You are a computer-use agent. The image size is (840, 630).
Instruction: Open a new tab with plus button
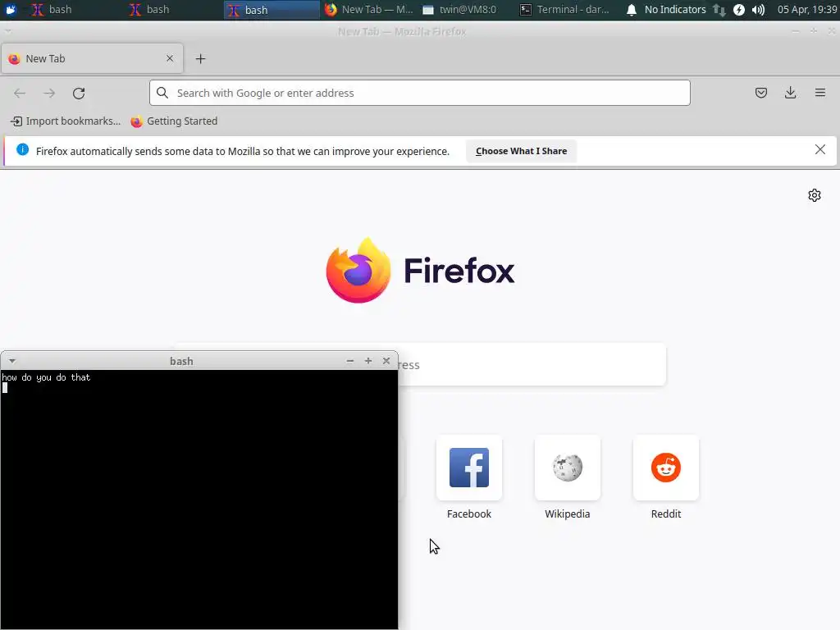pos(200,59)
